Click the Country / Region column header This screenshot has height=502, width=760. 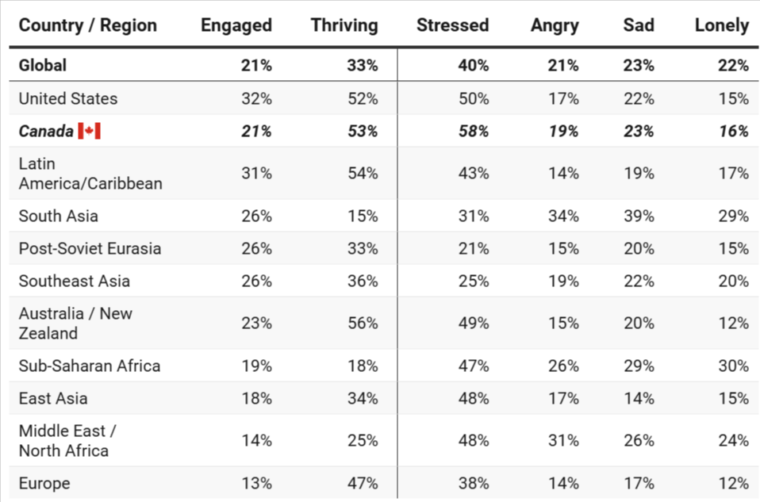point(88,25)
